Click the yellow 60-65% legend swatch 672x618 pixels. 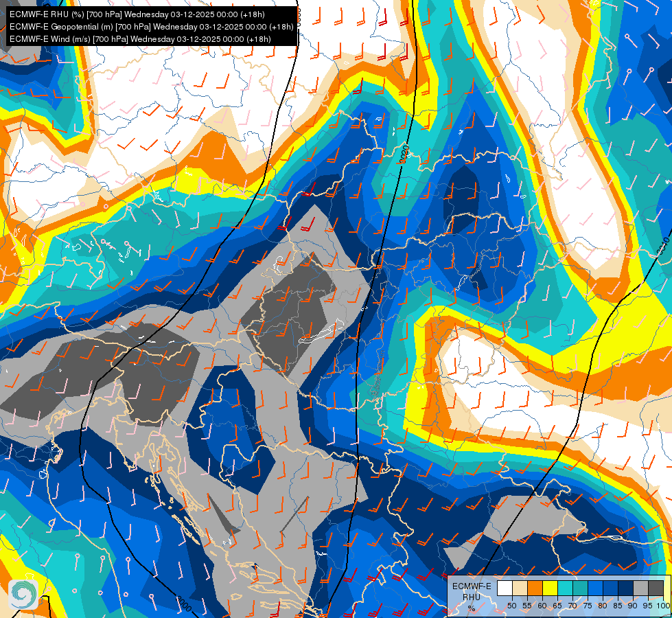tap(551, 588)
